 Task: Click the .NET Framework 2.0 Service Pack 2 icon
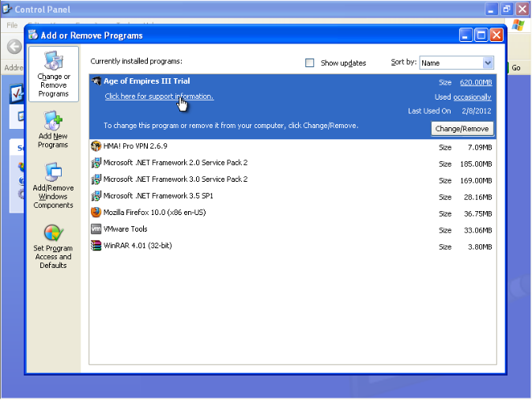96,163
